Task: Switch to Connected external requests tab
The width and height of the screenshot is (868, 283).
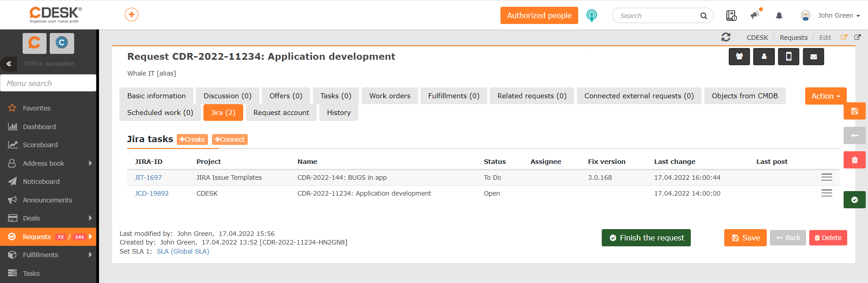Action: [639, 96]
